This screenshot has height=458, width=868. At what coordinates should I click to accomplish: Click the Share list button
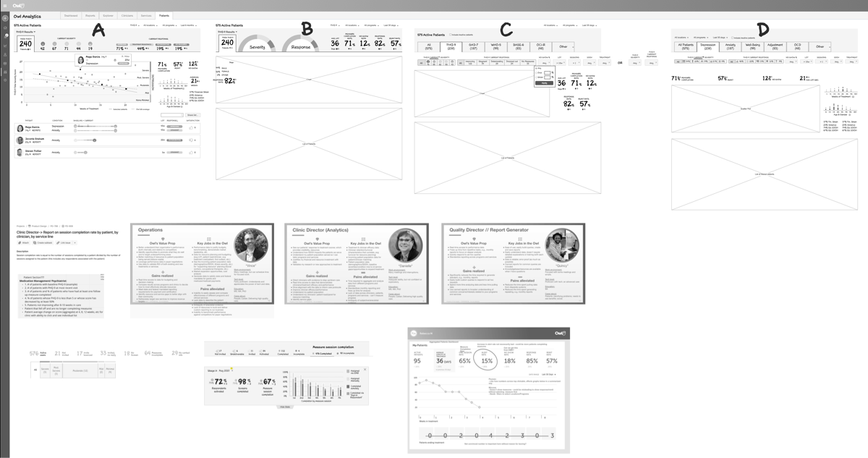192,115
